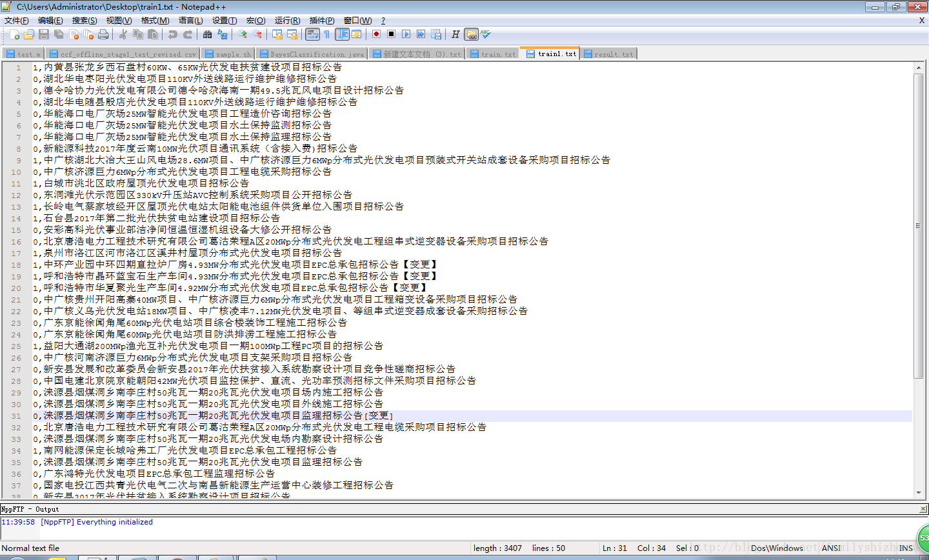This screenshot has width=929, height=560.
Task: Open the 插件(P) menu
Action: [x=322, y=21]
